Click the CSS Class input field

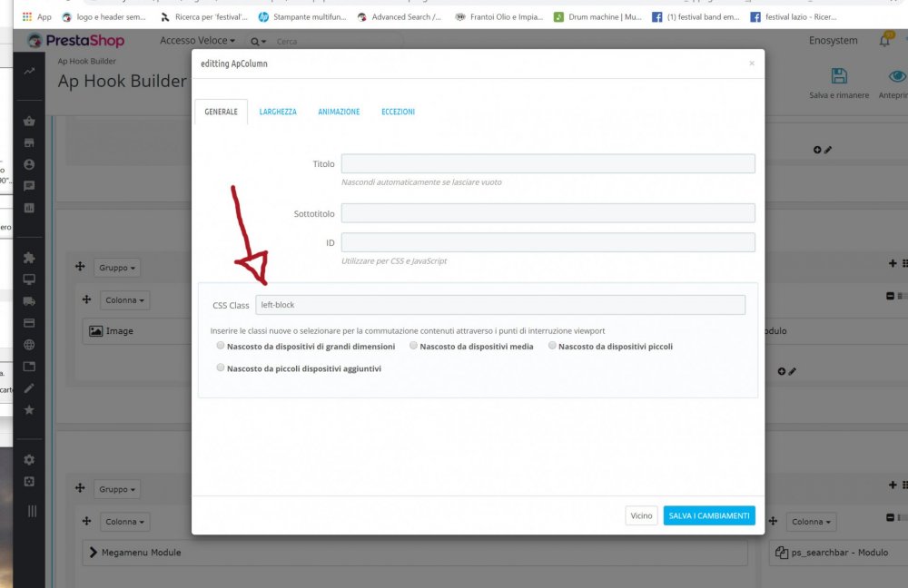(x=500, y=305)
